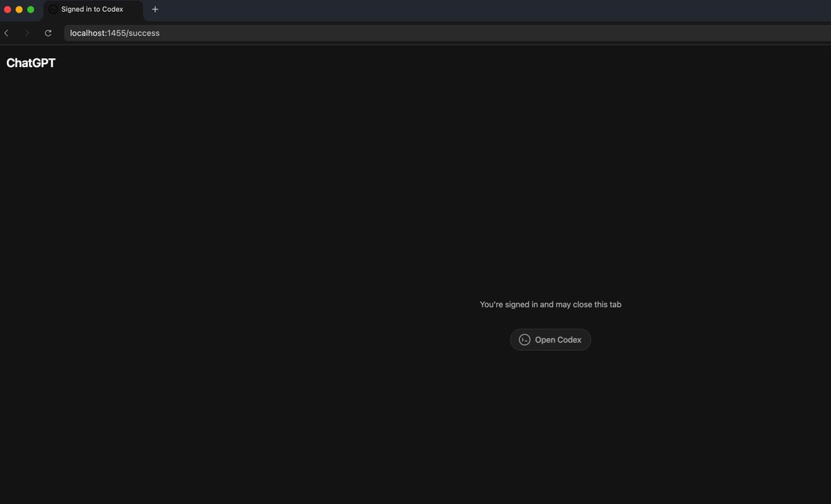
Task: Click the forward navigation arrow
Action: pos(27,33)
